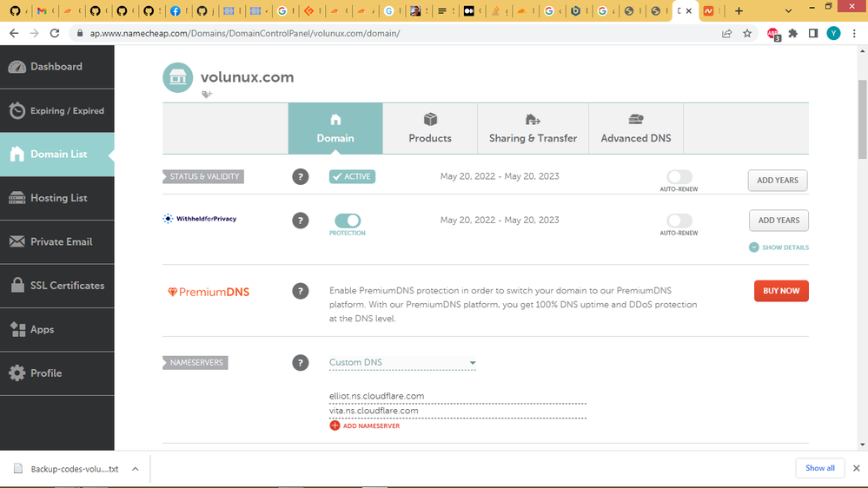The image size is (868, 488).
Task: Reload the page
Action: pyautogui.click(x=54, y=33)
